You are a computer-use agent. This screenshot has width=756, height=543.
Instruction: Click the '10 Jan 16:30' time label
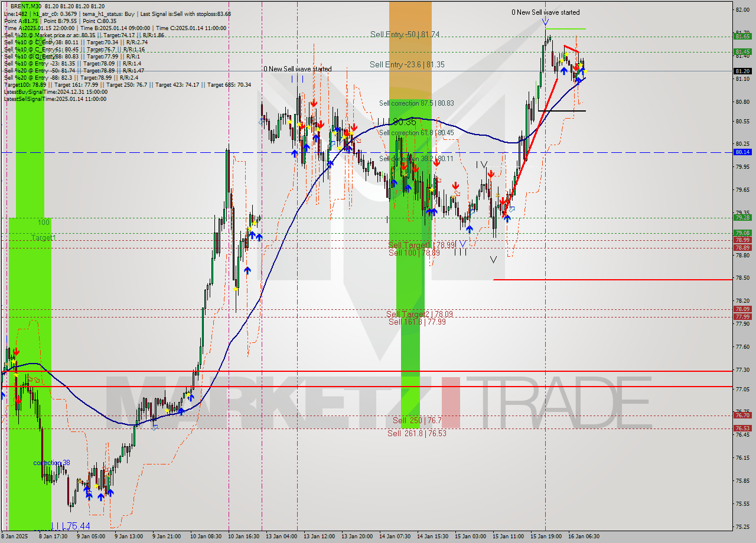pyautogui.click(x=243, y=537)
